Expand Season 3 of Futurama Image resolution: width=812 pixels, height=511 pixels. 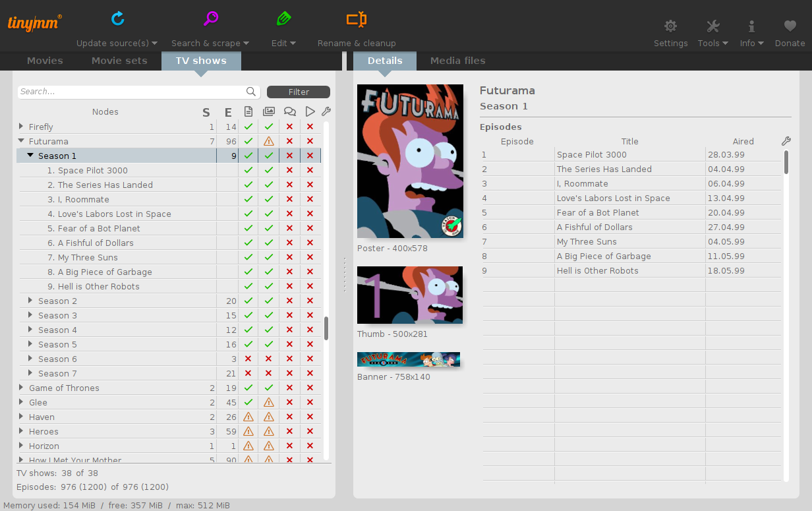(30, 315)
